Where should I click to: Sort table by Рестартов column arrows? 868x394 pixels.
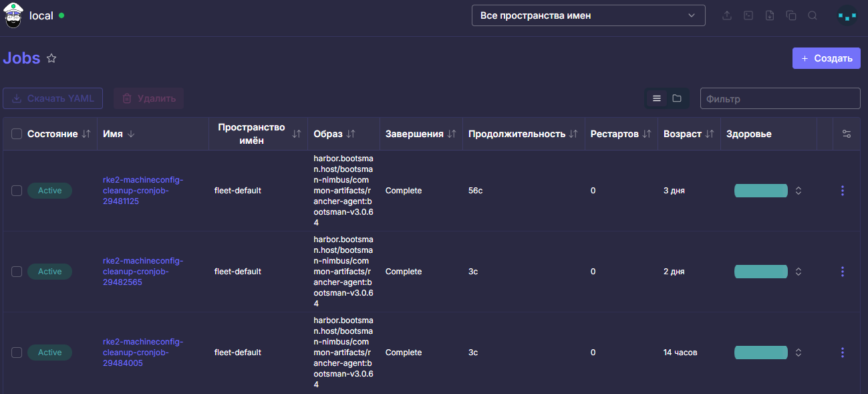(646, 134)
